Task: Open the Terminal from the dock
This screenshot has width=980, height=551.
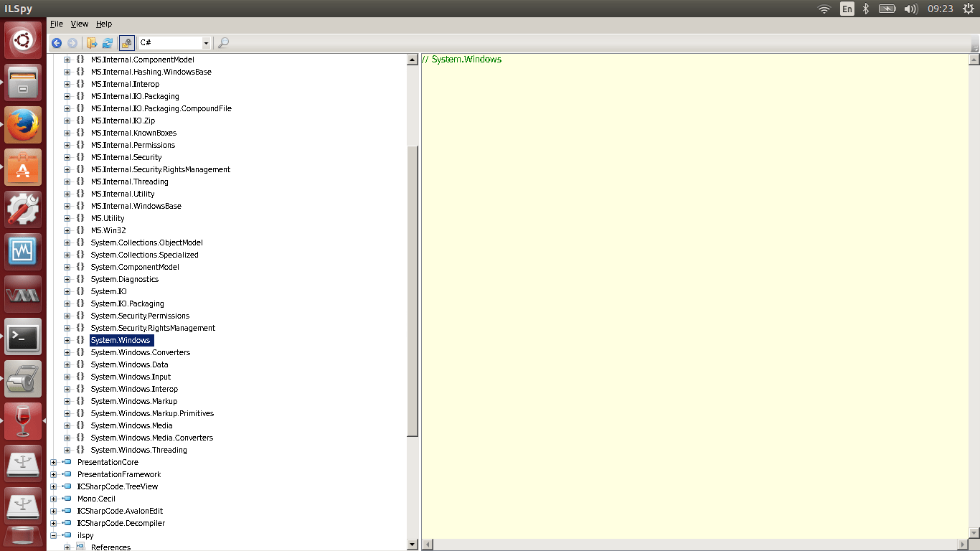Action: click(x=23, y=336)
